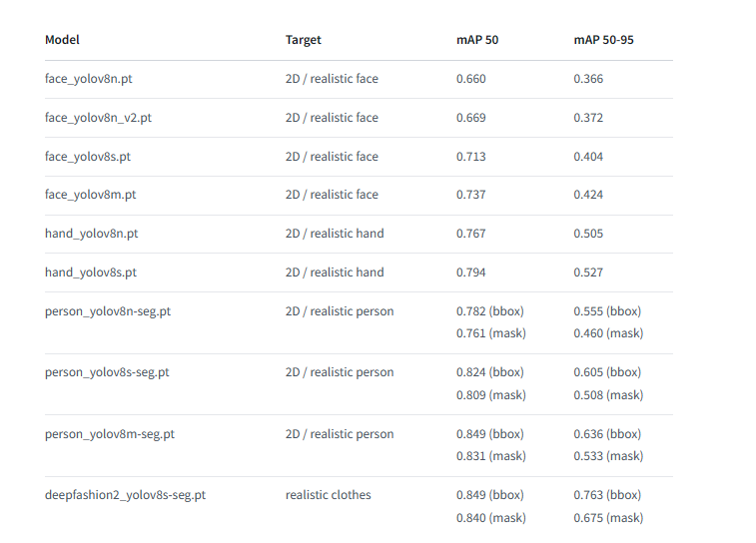Click the person_yolov8n-seg.pt model name

pyautogui.click(x=108, y=311)
